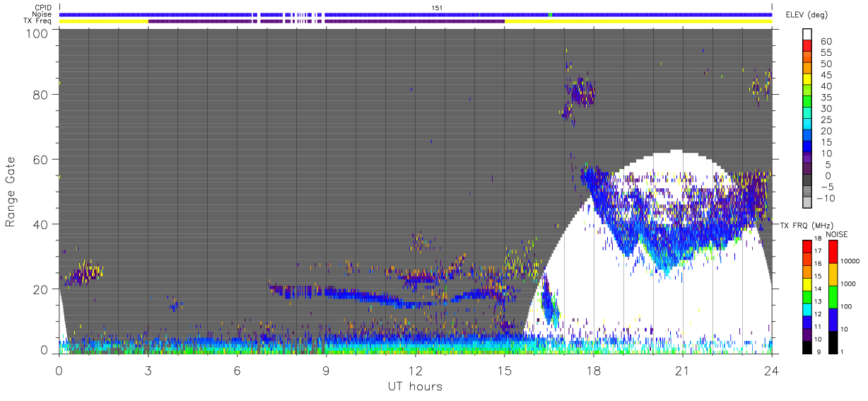Select the red top segment of the TX FRQ colorbar

pos(807,246)
